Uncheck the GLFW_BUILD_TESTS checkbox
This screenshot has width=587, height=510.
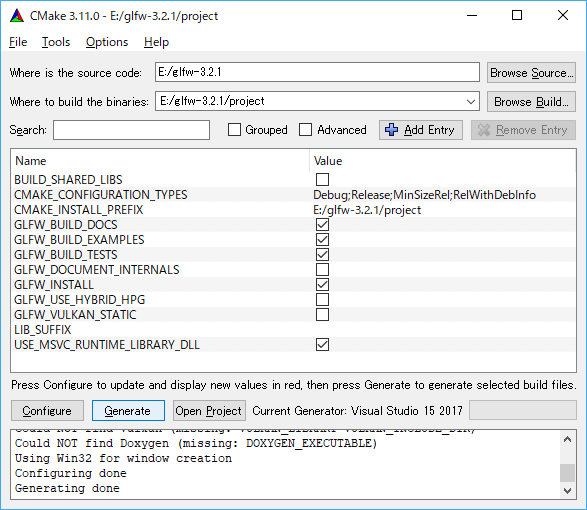(x=322, y=255)
